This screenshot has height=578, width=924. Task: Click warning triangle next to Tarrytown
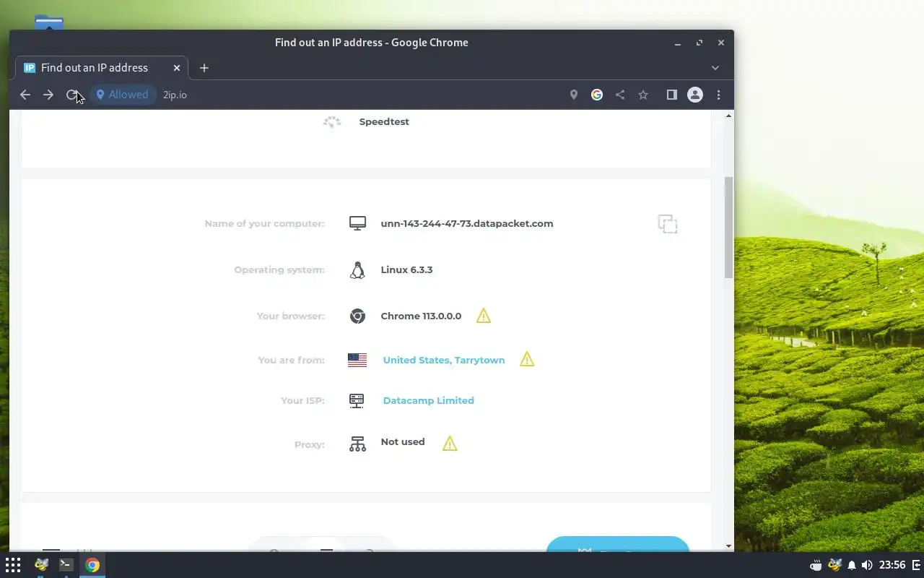coord(527,359)
